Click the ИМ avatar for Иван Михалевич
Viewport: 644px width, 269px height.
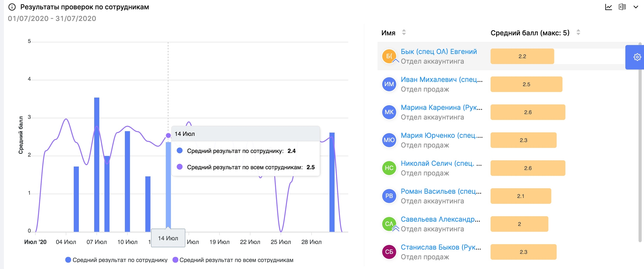389,84
